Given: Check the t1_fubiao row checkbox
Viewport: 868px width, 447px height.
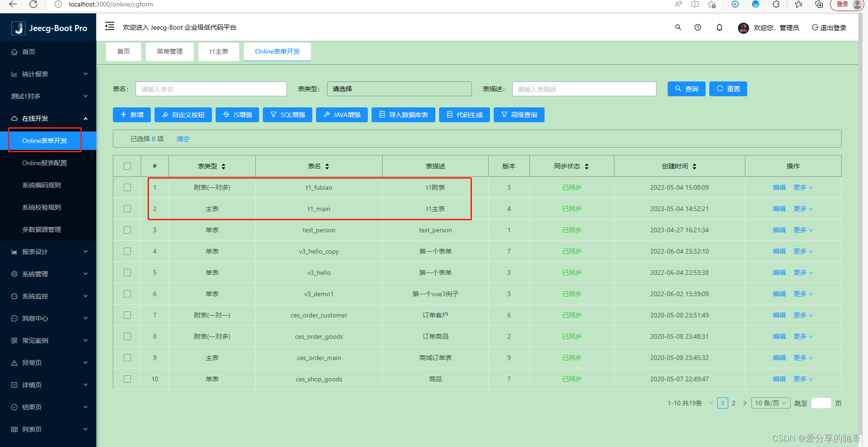Looking at the screenshot, I should click(x=127, y=187).
